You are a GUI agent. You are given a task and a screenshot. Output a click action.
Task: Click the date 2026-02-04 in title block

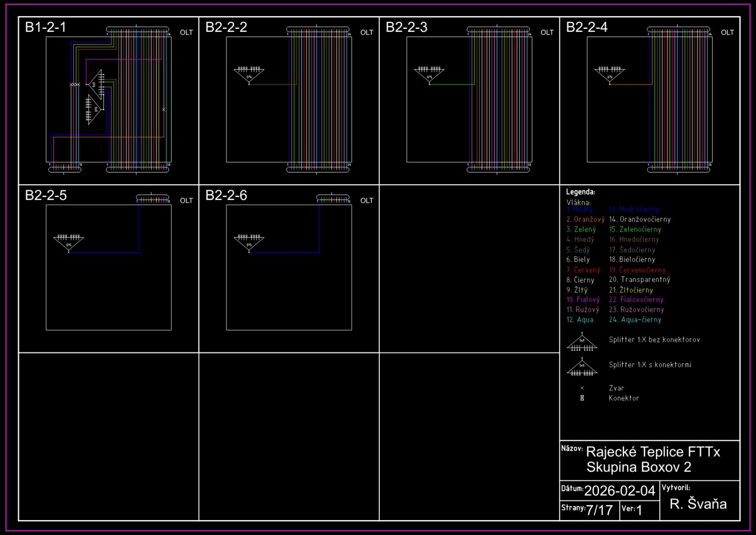(x=619, y=491)
